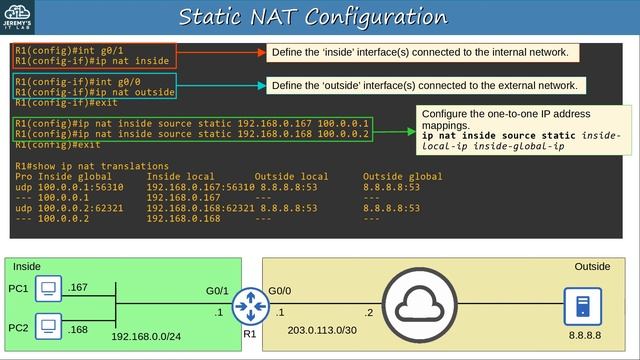Click the 8.8.8.8 server icon
This screenshot has height=360, width=640.
tap(582, 307)
